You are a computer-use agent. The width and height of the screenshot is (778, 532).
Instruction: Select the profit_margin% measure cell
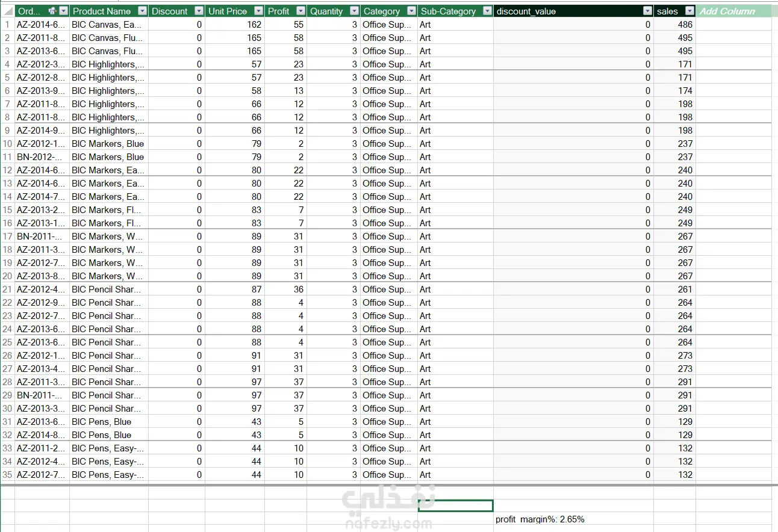pos(573,519)
